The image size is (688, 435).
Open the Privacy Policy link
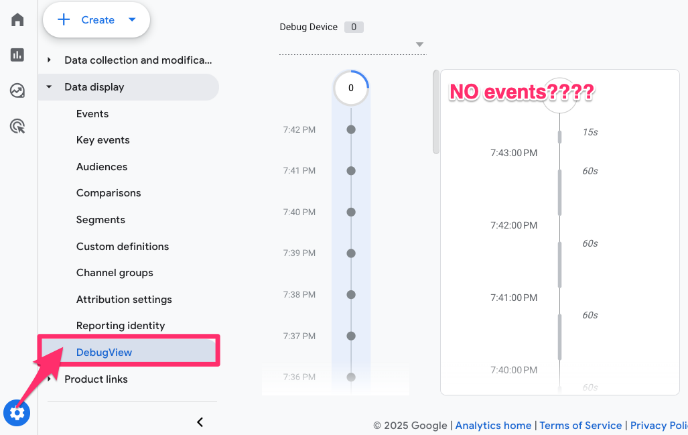[659, 425]
